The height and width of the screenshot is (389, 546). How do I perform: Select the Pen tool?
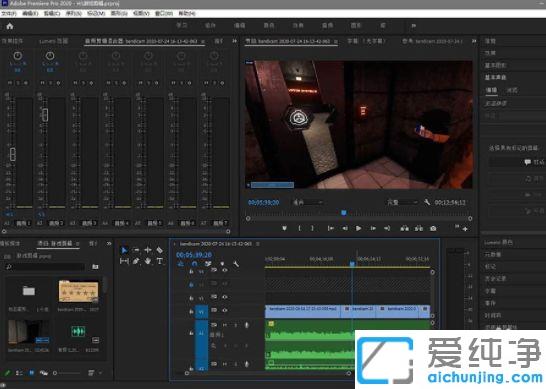pyautogui.click(x=136, y=261)
